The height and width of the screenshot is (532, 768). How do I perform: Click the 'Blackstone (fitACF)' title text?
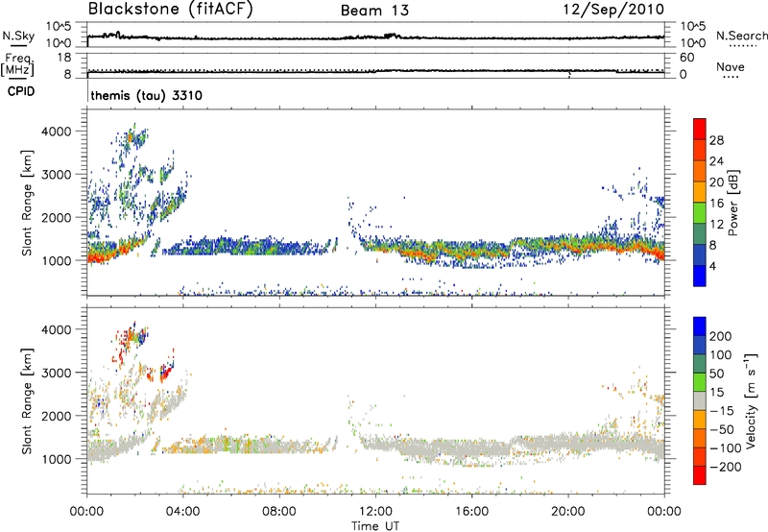click(x=171, y=10)
